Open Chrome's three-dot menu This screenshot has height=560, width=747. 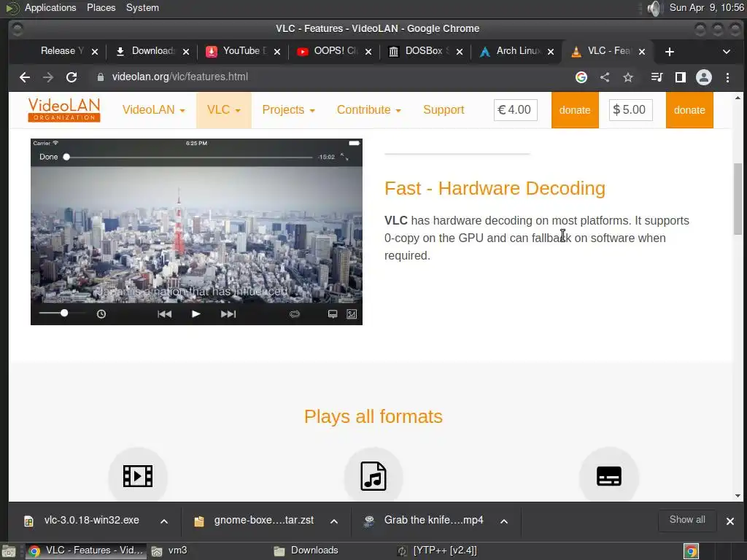pos(727,77)
